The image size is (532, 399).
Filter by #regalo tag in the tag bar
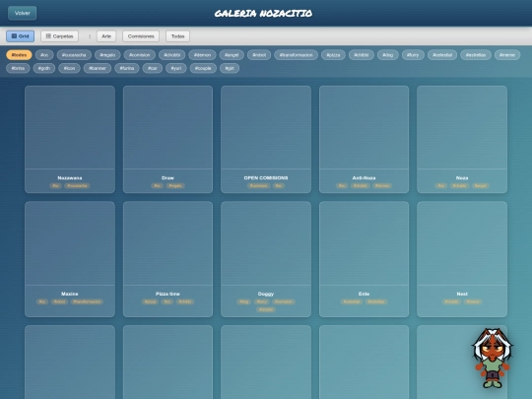(x=107, y=54)
